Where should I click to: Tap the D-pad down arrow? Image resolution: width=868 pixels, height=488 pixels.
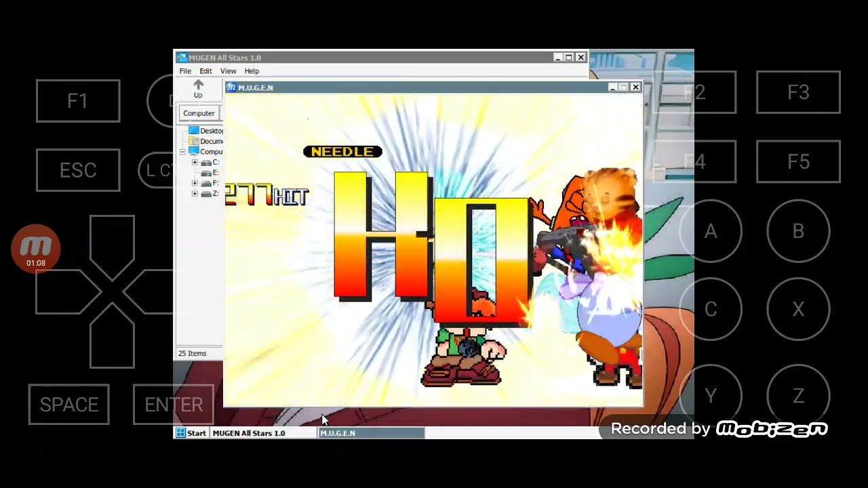112,337
